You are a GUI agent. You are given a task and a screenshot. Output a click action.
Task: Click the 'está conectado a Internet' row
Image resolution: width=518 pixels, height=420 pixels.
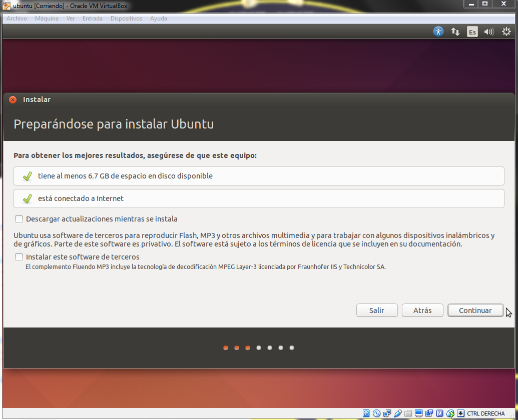click(259, 198)
